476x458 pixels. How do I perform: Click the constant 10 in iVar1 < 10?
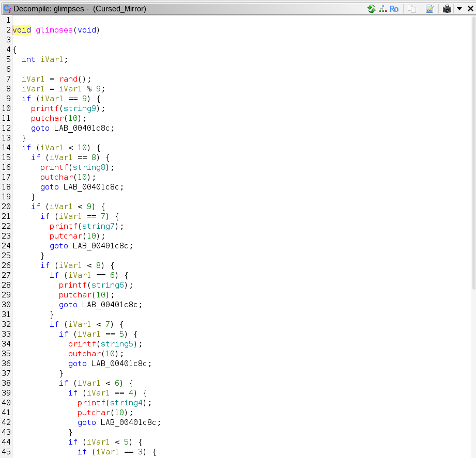(x=82, y=148)
